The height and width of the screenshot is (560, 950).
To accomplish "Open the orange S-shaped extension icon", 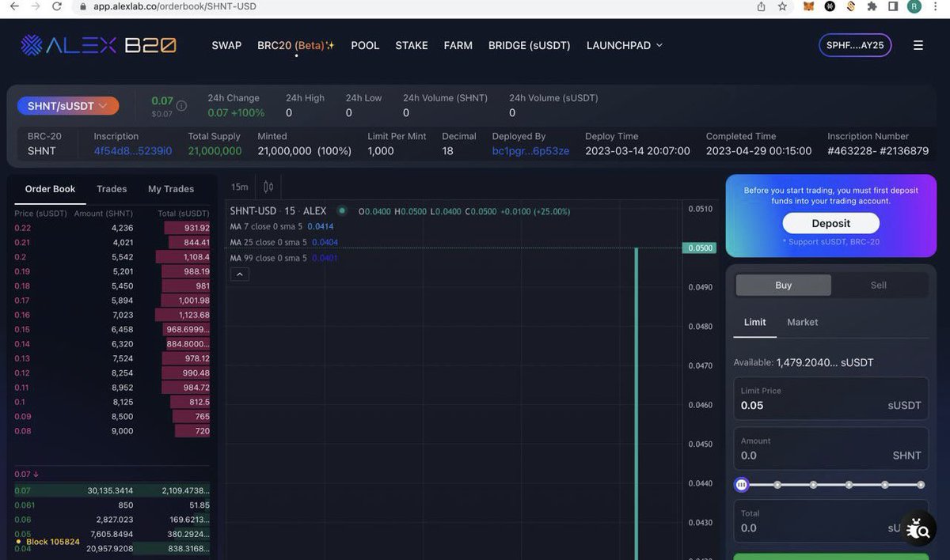I will click(851, 6).
